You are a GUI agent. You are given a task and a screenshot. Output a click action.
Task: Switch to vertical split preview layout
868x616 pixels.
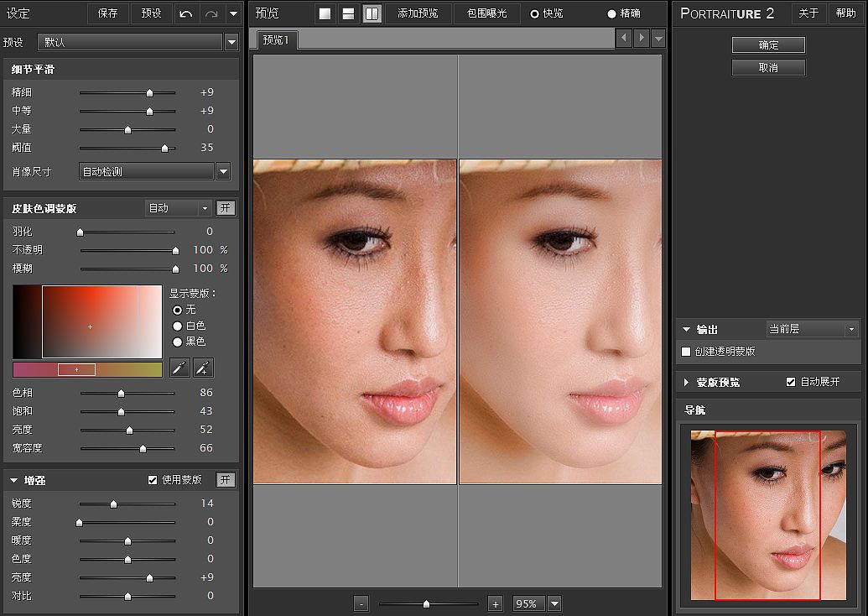(x=372, y=13)
